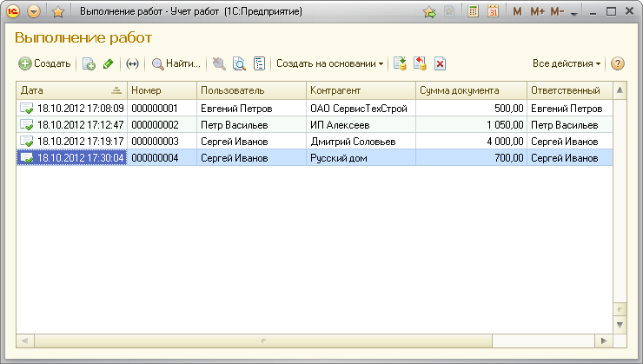This screenshot has width=643, height=364.
Task: Click the document magnifier find icon
Action: (x=239, y=63)
